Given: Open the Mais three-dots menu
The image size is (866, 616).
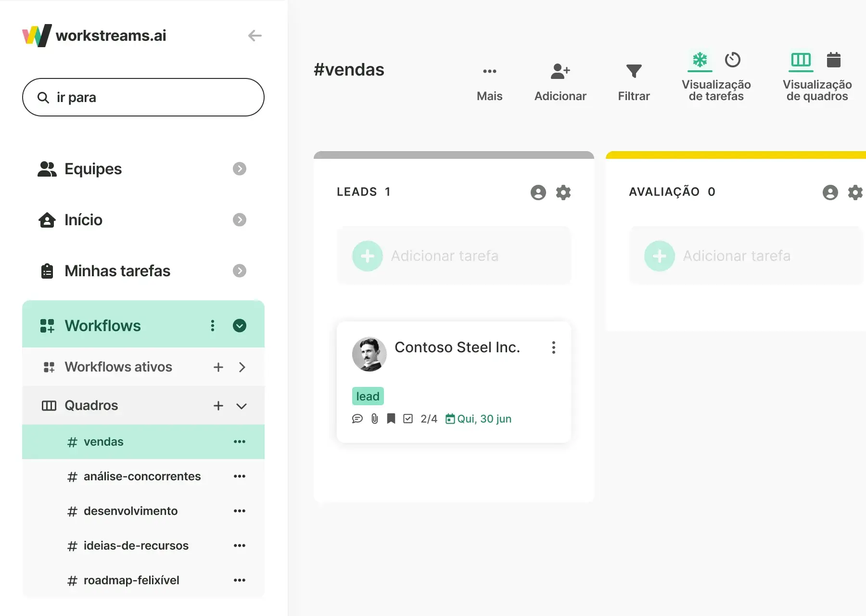Looking at the screenshot, I should pyautogui.click(x=489, y=71).
